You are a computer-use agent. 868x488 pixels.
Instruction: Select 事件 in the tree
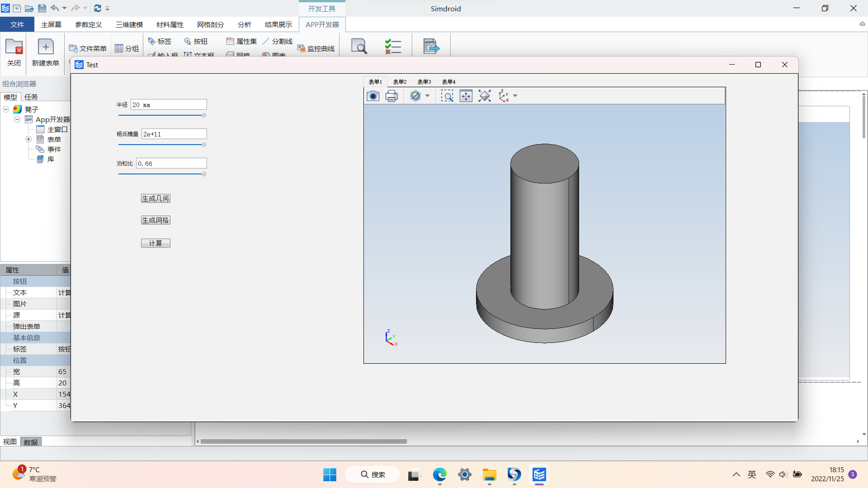(54, 149)
